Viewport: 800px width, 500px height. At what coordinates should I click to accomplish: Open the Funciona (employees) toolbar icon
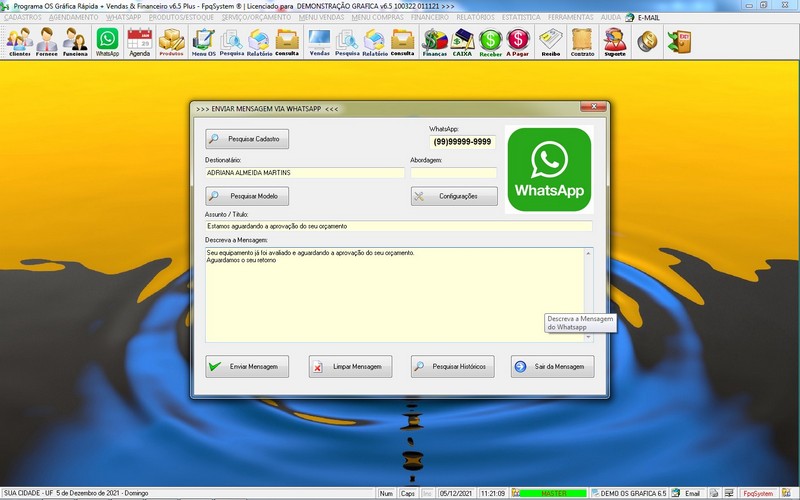[75, 42]
